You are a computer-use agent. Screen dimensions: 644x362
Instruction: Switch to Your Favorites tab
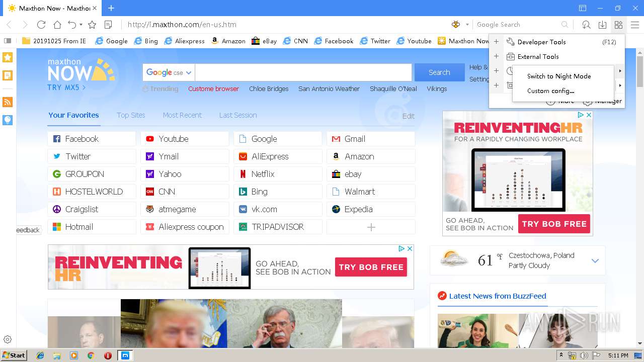73,115
